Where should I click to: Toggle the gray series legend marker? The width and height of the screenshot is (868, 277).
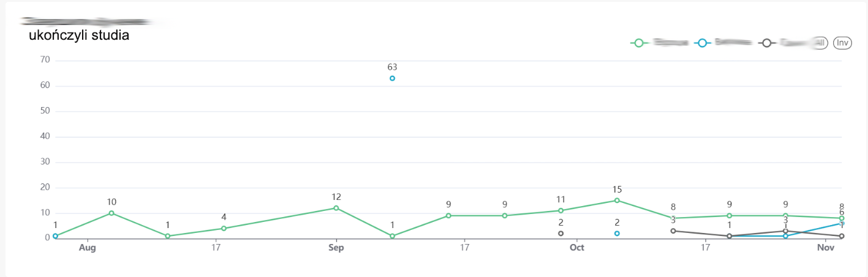point(766,43)
